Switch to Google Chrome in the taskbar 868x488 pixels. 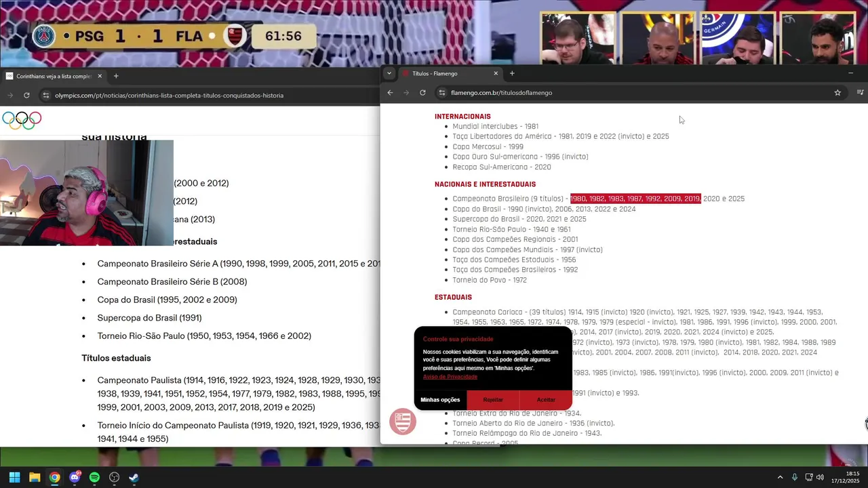(54, 477)
